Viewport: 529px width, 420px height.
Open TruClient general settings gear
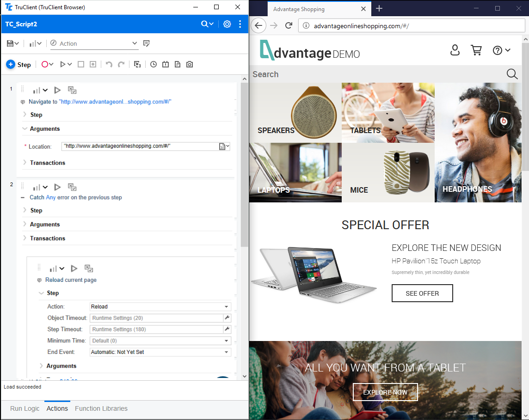tap(227, 24)
